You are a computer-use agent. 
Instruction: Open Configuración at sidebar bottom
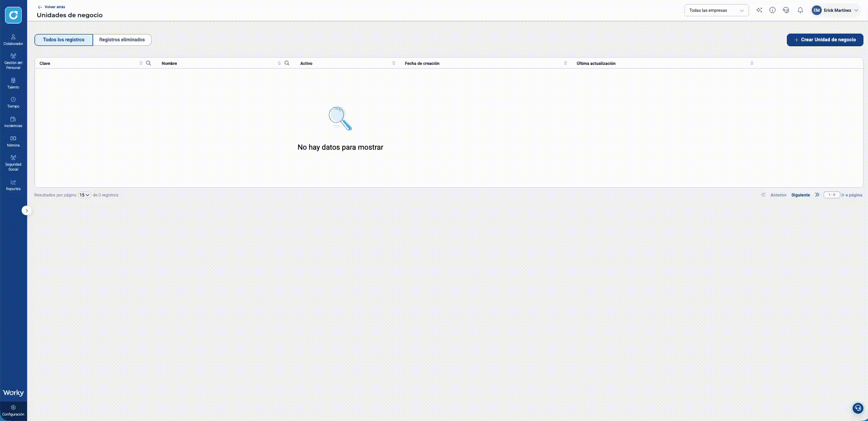point(13,411)
